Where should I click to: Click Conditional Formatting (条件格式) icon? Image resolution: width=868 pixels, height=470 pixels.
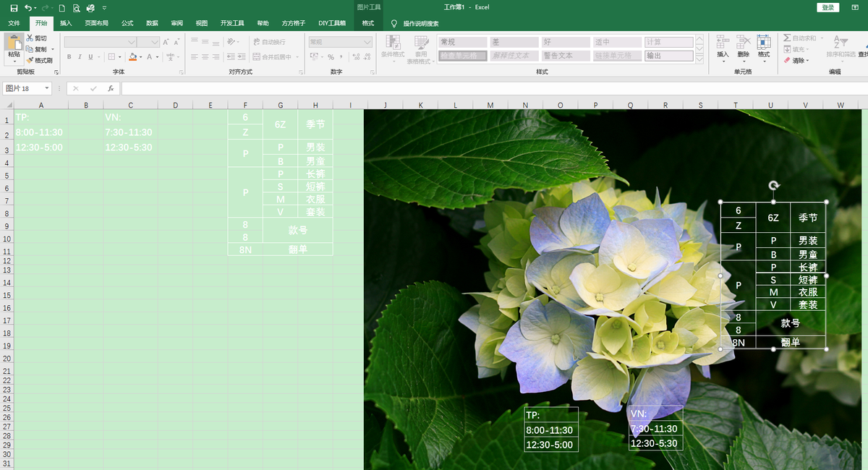[x=393, y=42]
